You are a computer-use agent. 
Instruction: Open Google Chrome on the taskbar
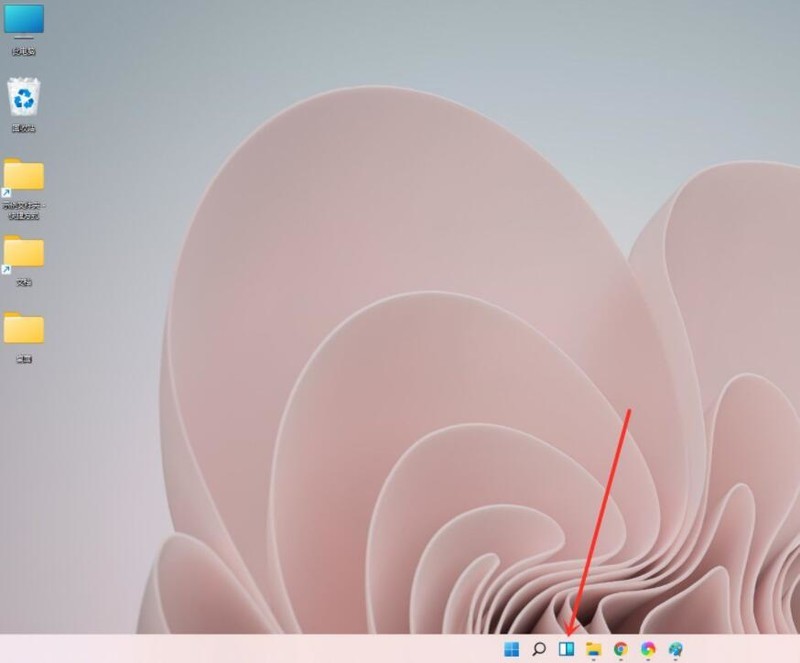[x=621, y=649]
